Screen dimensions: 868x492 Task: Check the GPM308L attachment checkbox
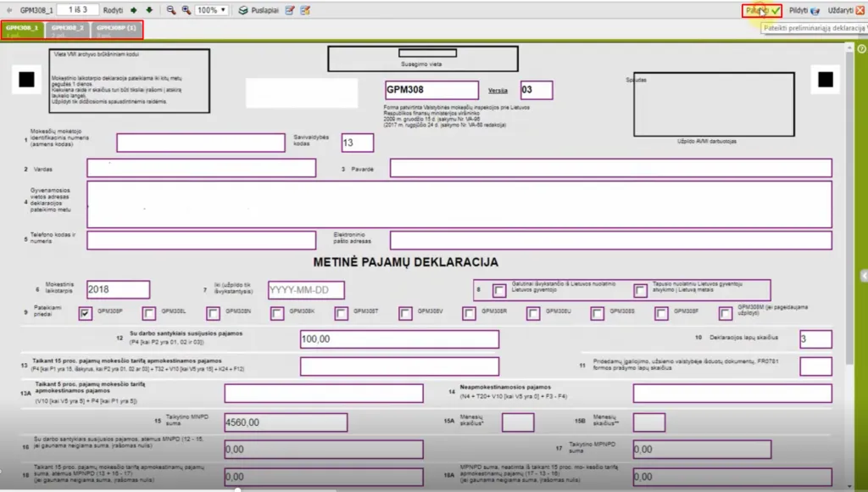coord(149,314)
